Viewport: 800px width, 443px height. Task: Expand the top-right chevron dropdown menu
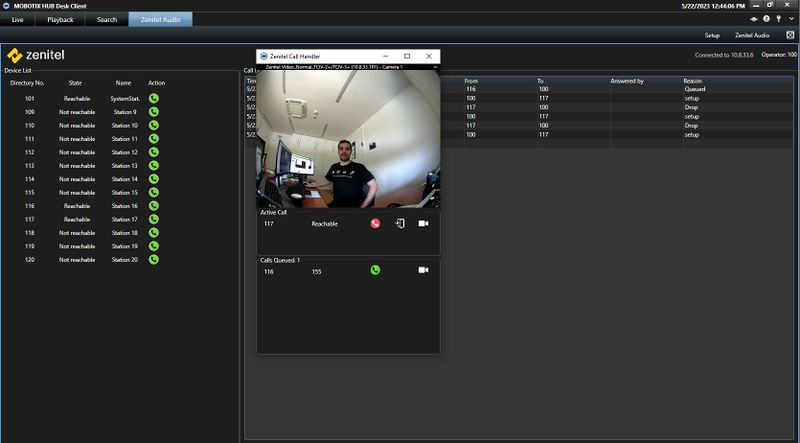point(790,19)
